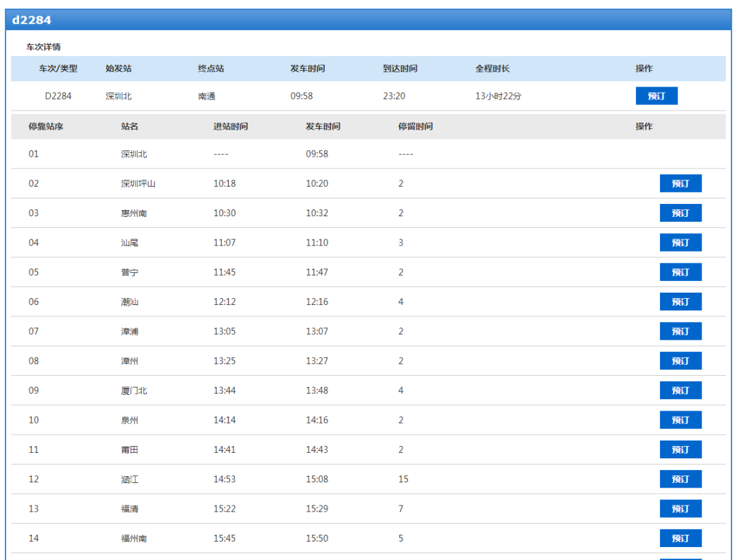Click station name 惠州南
Screen dimensions: 737x560
[134, 213]
